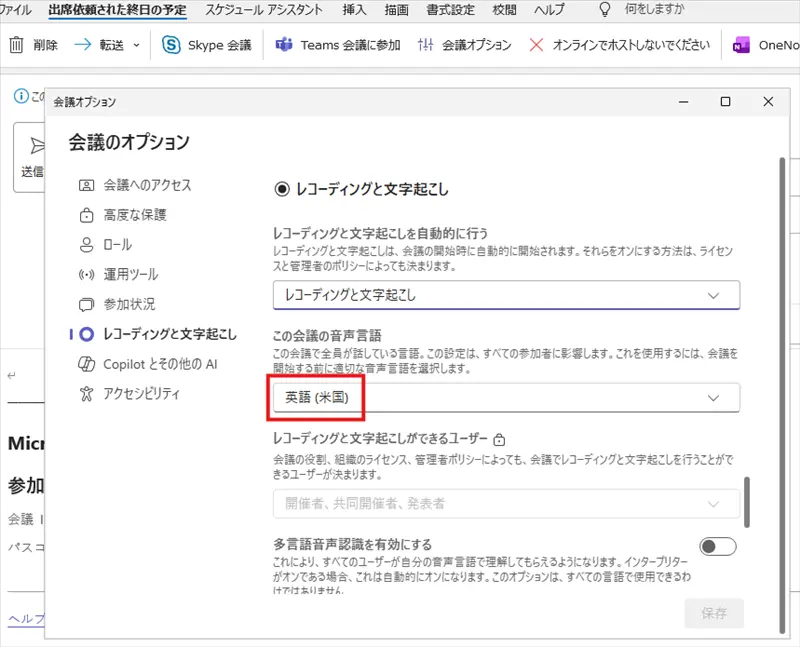
Task: Click the trash Delete icon in toolbar
Action: (16, 45)
